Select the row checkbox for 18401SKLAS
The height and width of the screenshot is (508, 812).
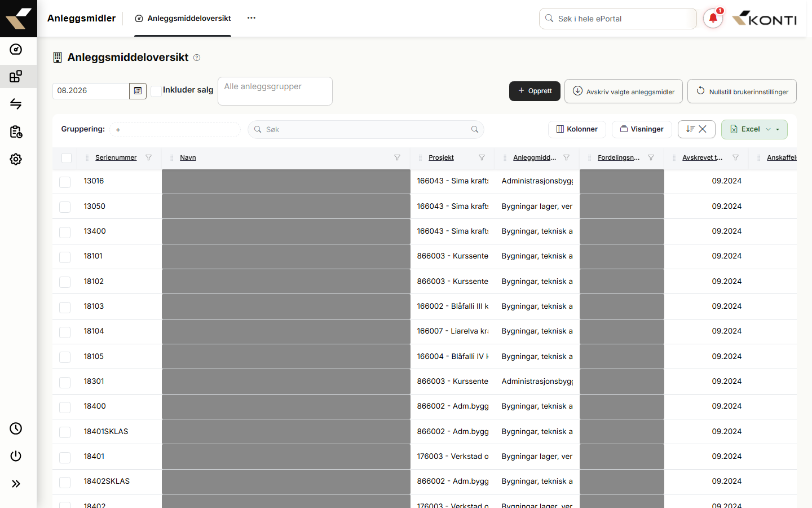click(x=65, y=432)
